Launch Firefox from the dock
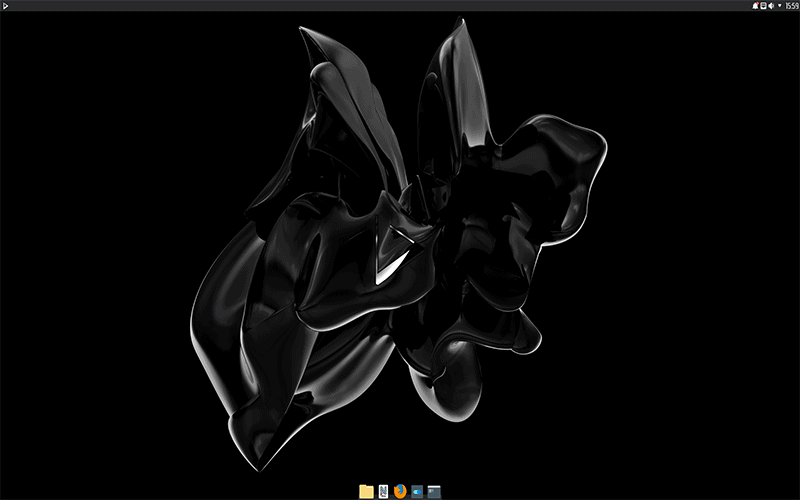Viewport: 800px width, 500px height. [x=400, y=491]
